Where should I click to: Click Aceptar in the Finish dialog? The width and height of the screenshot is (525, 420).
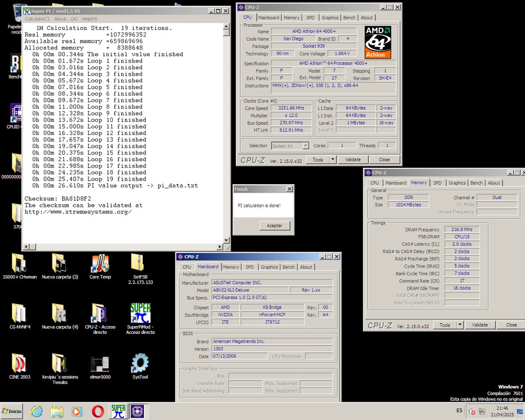275,226
